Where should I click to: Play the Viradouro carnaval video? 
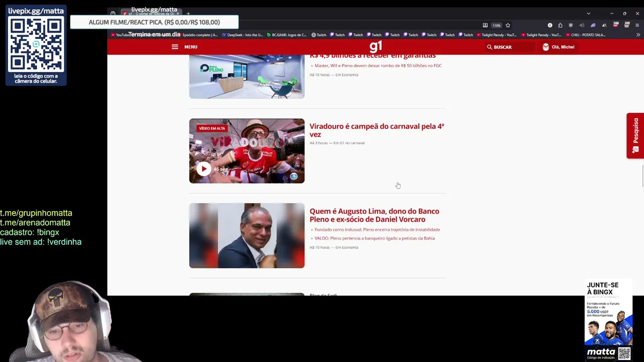tap(204, 169)
